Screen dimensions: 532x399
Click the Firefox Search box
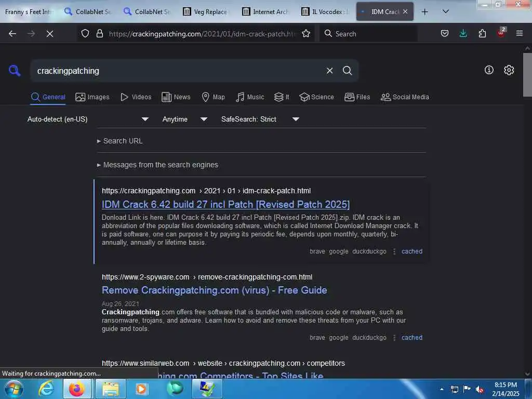pos(368,34)
